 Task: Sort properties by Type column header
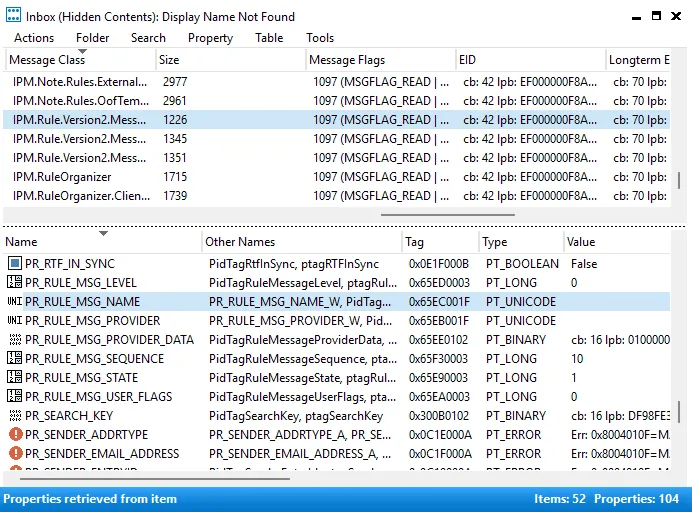click(x=521, y=242)
